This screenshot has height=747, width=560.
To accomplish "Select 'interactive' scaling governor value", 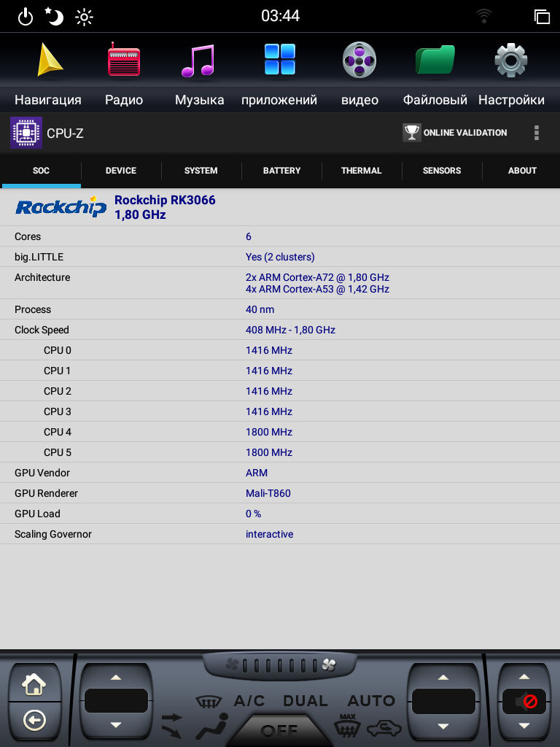I will point(270,535).
